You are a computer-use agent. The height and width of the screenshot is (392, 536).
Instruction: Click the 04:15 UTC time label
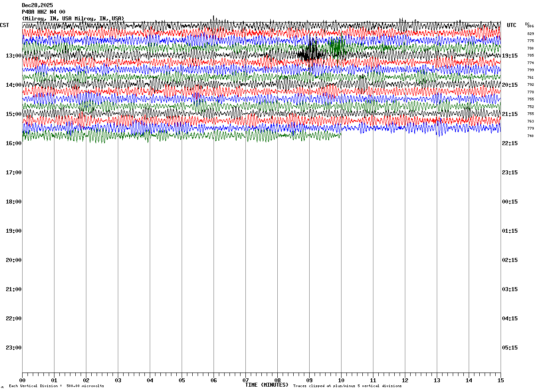[x=510, y=319]
